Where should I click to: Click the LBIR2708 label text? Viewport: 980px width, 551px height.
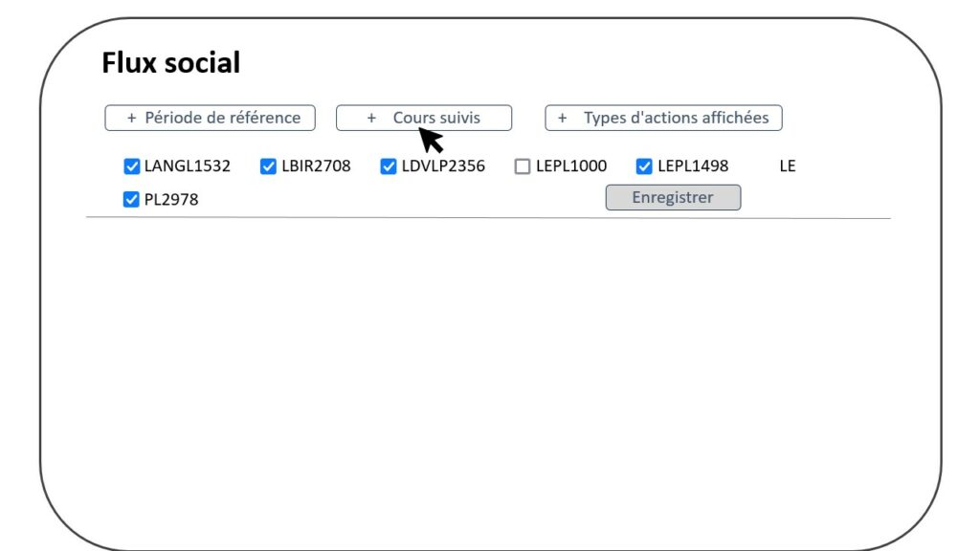[x=316, y=166]
